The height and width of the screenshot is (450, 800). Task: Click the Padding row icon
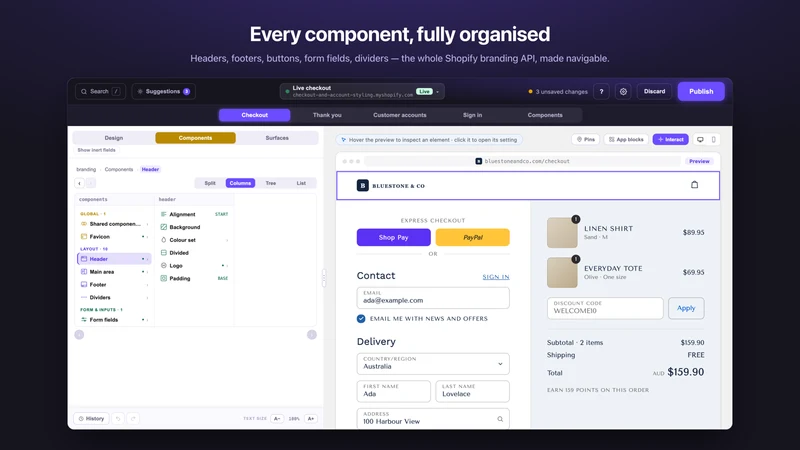coord(163,278)
